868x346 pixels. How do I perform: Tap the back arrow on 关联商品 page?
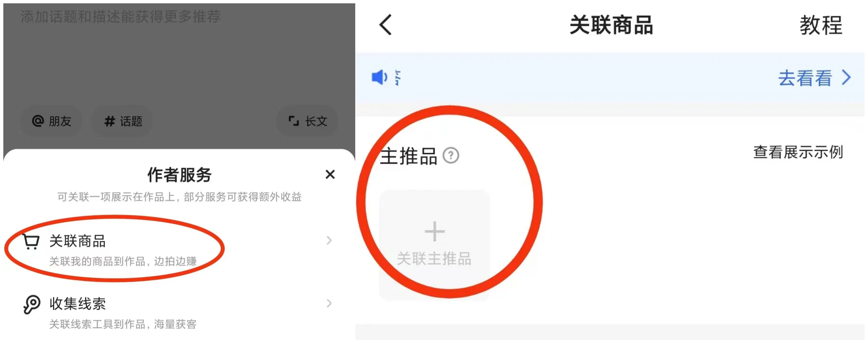(386, 25)
